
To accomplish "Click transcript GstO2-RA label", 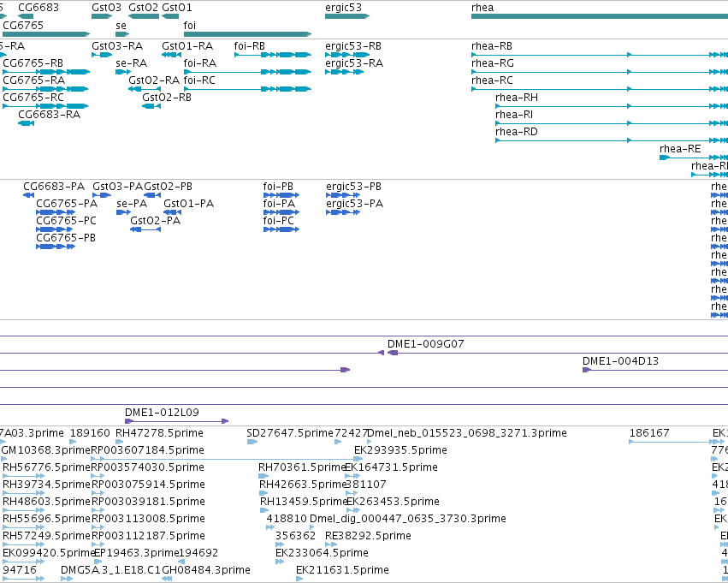I will [x=154, y=80].
